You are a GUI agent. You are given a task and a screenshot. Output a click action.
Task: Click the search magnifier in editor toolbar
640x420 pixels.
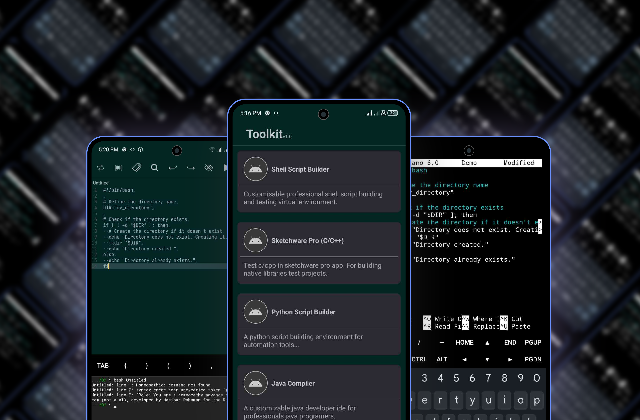154,168
